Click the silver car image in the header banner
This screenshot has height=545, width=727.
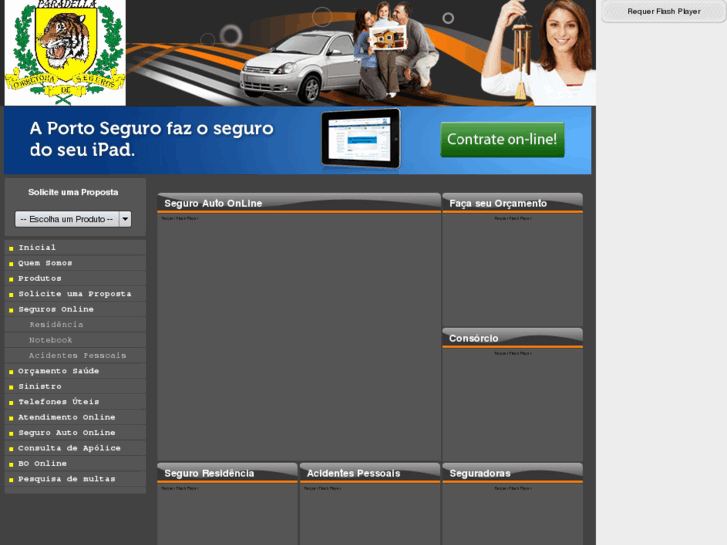299,66
